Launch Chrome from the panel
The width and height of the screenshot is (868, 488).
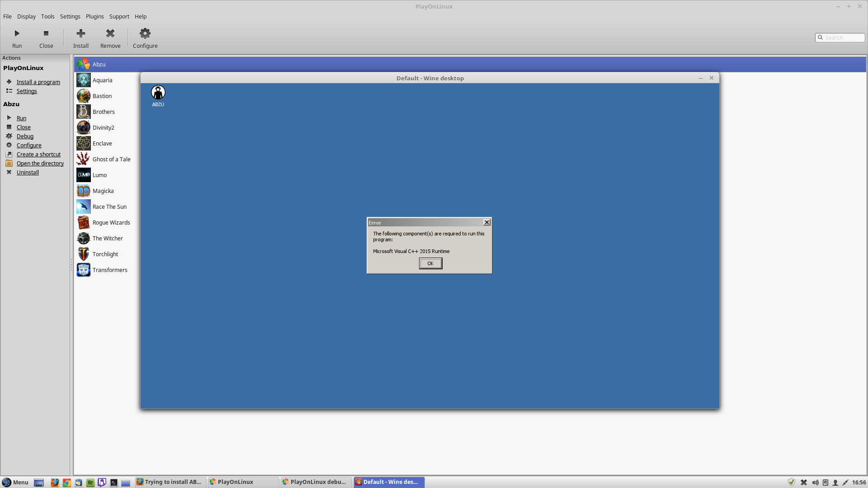click(66, 482)
